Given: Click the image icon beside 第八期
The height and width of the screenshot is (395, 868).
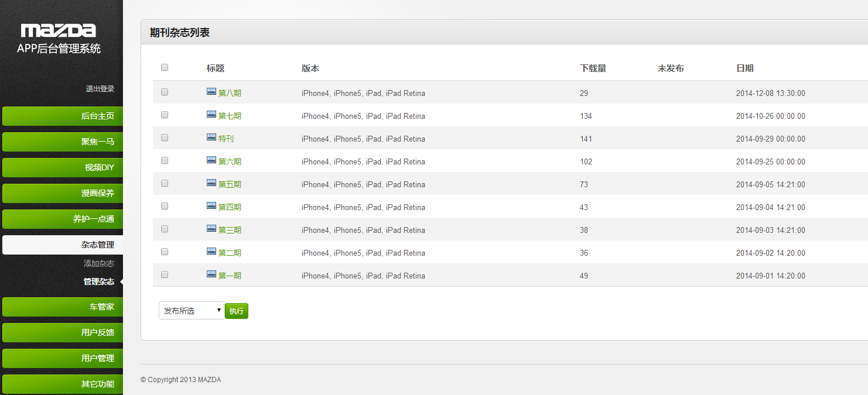Looking at the screenshot, I should point(211,92).
